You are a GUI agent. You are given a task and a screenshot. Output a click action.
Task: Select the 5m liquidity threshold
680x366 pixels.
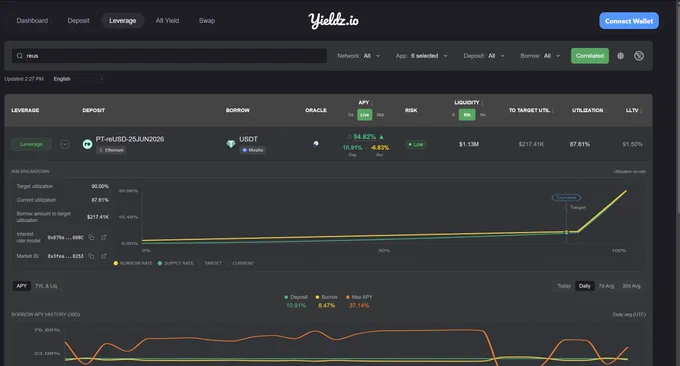click(x=483, y=115)
